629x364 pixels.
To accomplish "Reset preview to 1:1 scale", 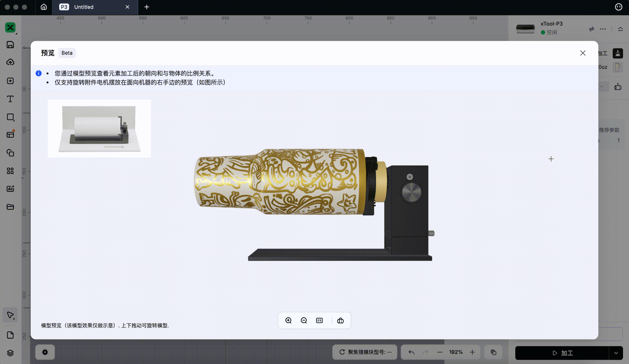I will (x=319, y=320).
